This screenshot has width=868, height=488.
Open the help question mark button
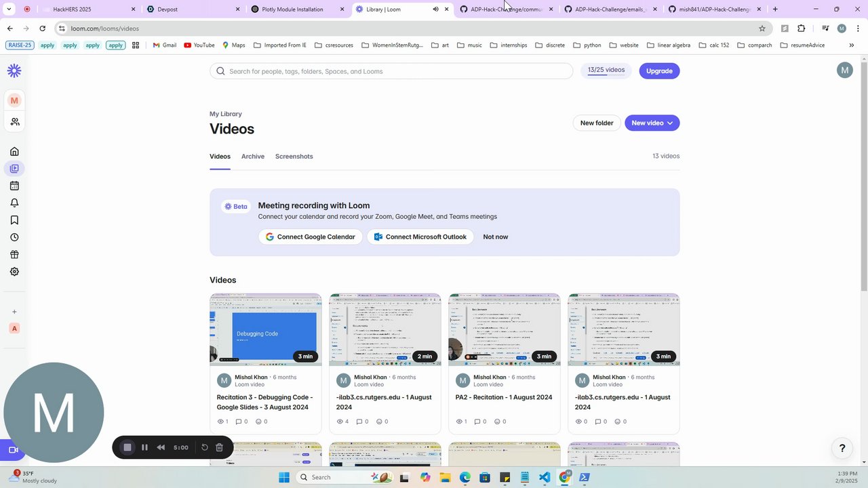coord(842,448)
